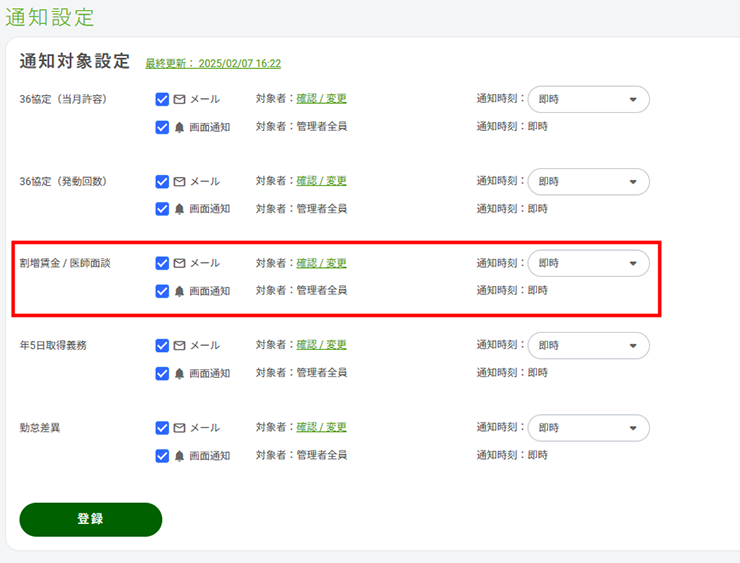This screenshot has height=563, width=740.
Task: Click 勤怠差異 row label
Action: (x=40, y=428)
